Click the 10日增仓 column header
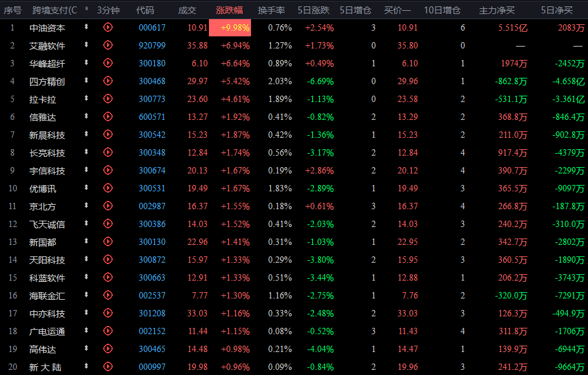This screenshot has width=588, height=375. click(x=442, y=10)
